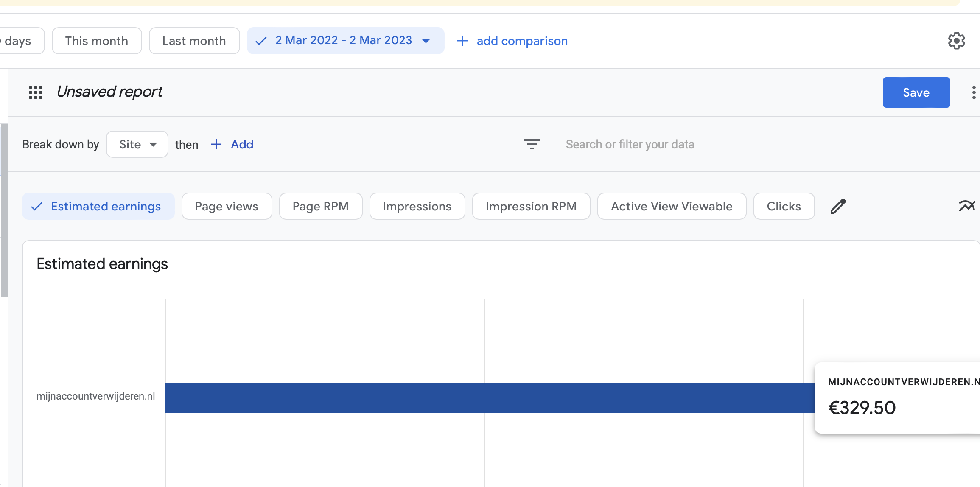The width and height of the screenshot is (980, 487).
Task: Click the Save button
Action: (x=916, y=92)
